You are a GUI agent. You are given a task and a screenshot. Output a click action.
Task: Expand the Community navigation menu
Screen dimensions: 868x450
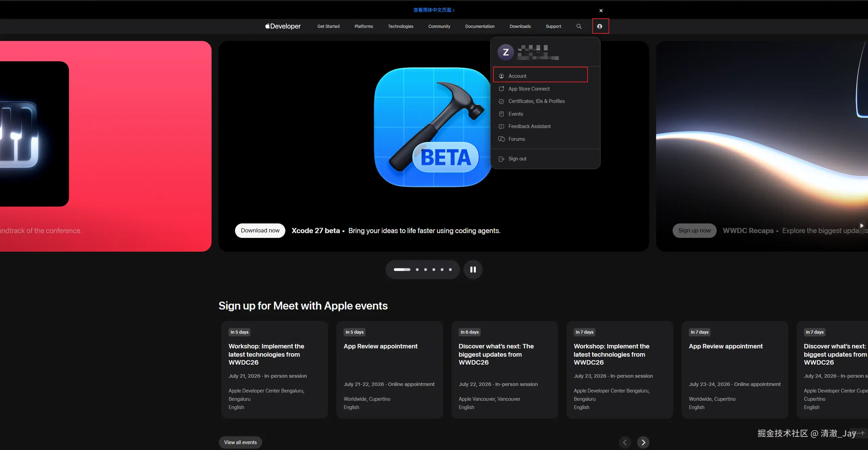tap(439, 26)
